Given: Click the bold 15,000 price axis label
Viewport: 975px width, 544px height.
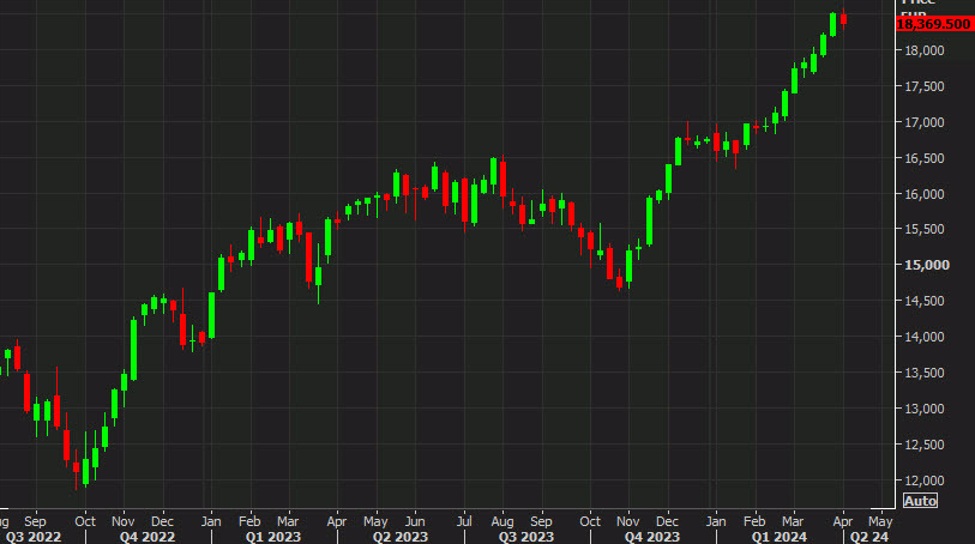Looking at the screenshot, I should point(926,265).
